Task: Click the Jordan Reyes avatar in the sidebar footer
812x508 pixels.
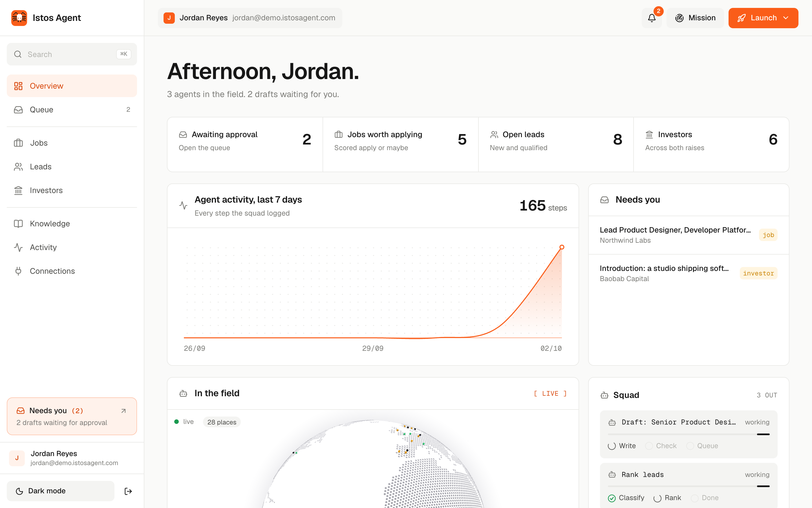Action: click(17, 458)
